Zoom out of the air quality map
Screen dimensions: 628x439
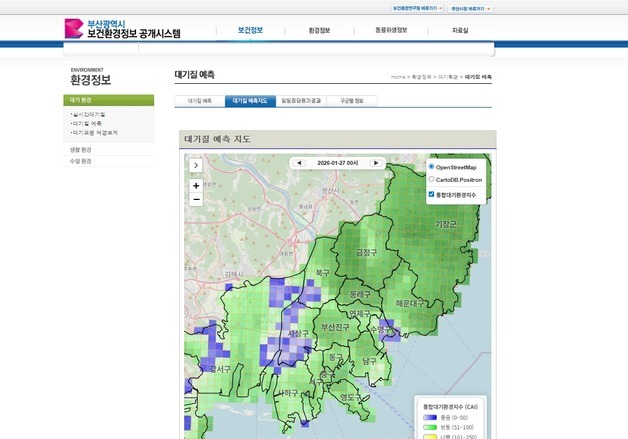196,199
